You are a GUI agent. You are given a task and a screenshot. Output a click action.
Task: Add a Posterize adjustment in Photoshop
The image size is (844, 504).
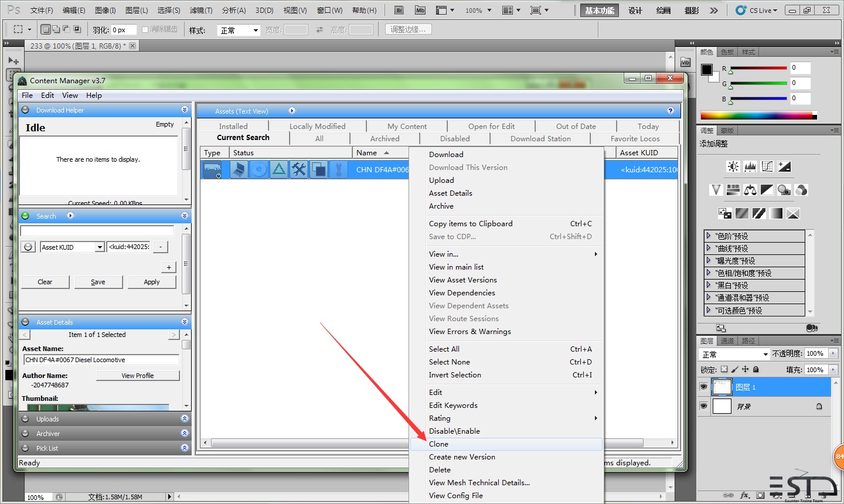(742, 213)
